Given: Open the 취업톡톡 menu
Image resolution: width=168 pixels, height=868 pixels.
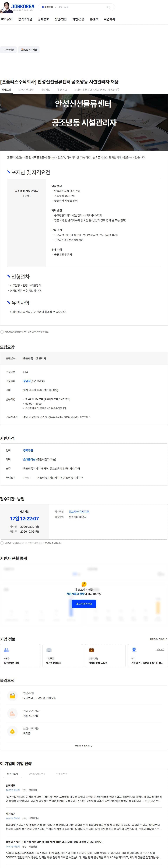Looking at the screenshot, I should click(x=109, y=19).
